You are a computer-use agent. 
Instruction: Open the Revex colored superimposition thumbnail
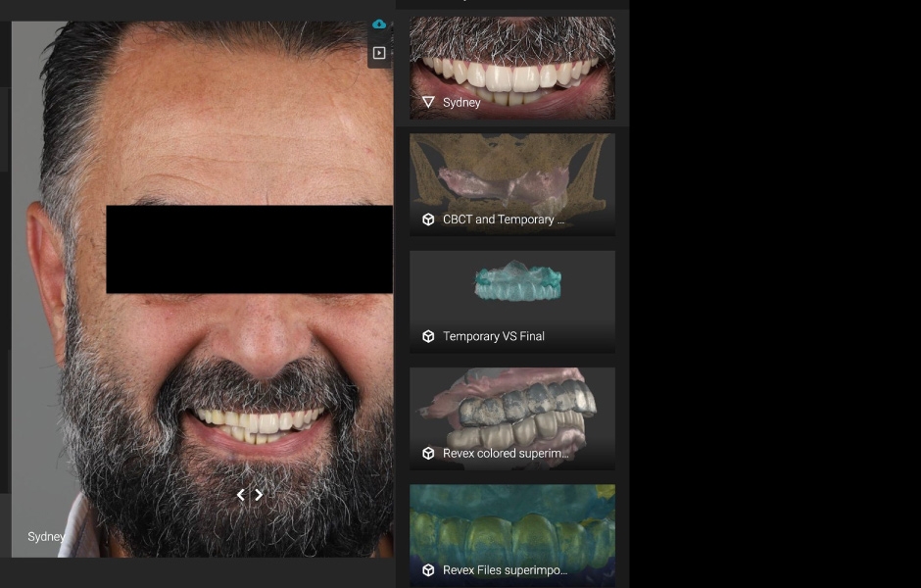tap(512, 406)
